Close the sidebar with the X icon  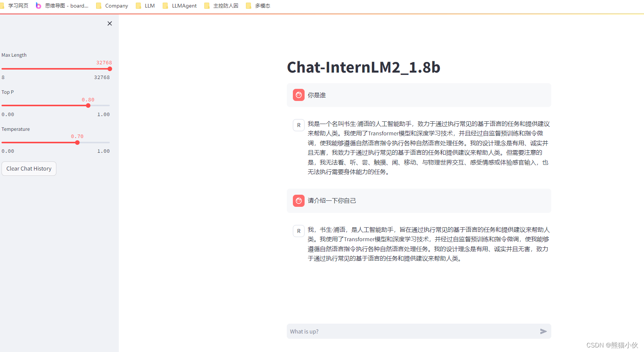click(x=110, y=23)
